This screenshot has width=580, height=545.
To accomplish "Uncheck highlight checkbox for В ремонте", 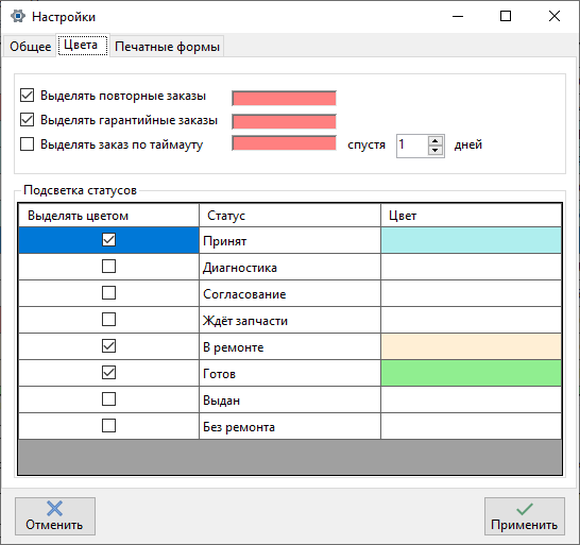I will pyautogui.click(x=109, y=346).
